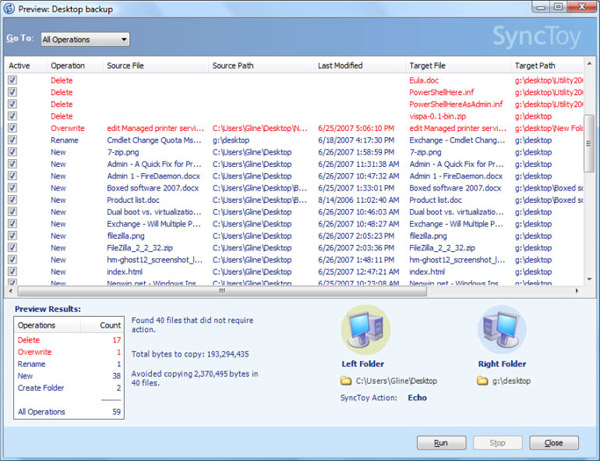Uncheck Active box for Eula.doc delete row
This screenshot has width=600, height=461.
(x=12, y=78)
